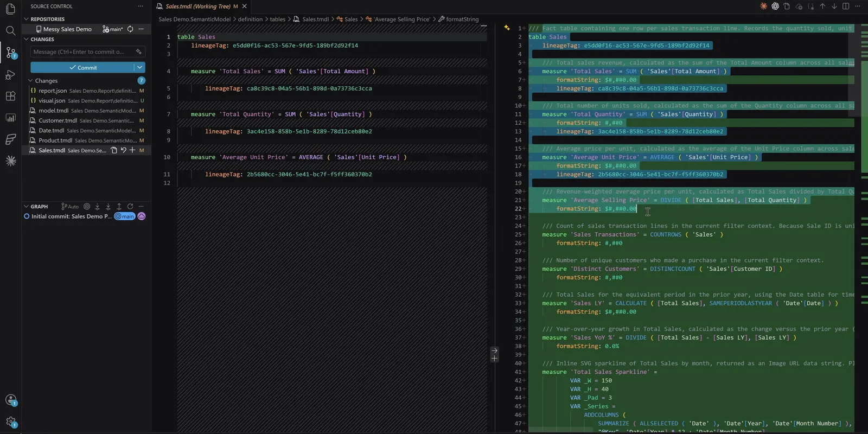Image resolution: width=868 pixels, height=434 pixels.
Task: Click the Commit button
Action: [x=82, y=67]
